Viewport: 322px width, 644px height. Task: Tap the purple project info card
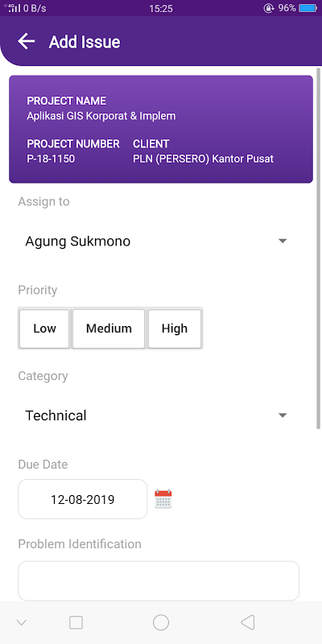point(161,129)
